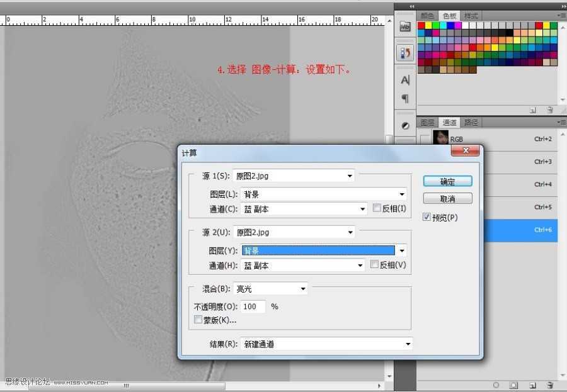This screenshot has width=567, height=392.
Task: Click the load channel as selection icon
Action: click(x=496, y=384)
